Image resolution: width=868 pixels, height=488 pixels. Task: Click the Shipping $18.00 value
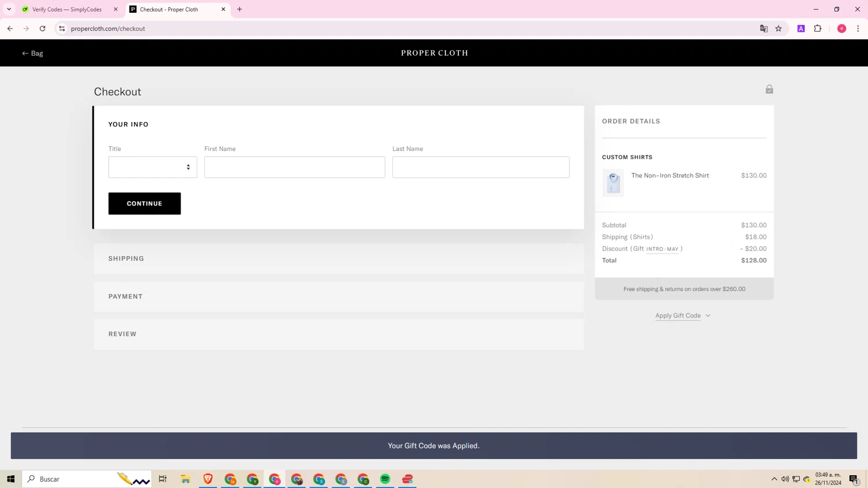click(x=756, y=237)
